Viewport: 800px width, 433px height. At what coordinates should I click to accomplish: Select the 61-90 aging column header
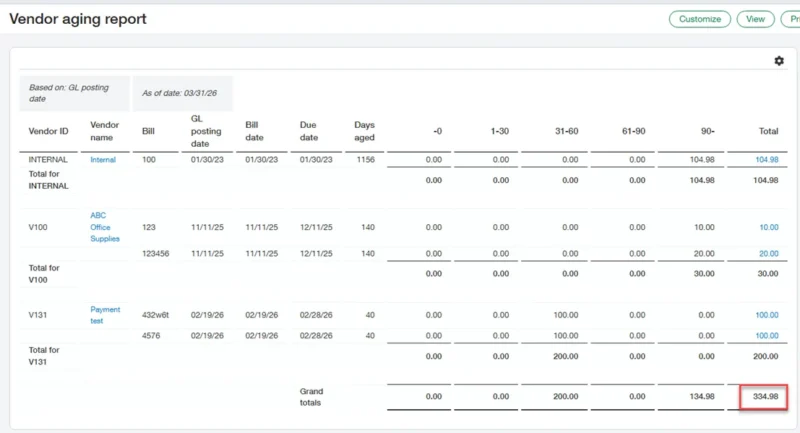coord(633,131)
